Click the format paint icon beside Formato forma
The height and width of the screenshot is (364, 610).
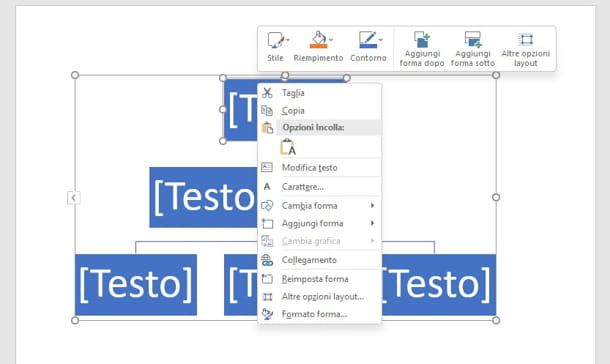tap(267, 314)
